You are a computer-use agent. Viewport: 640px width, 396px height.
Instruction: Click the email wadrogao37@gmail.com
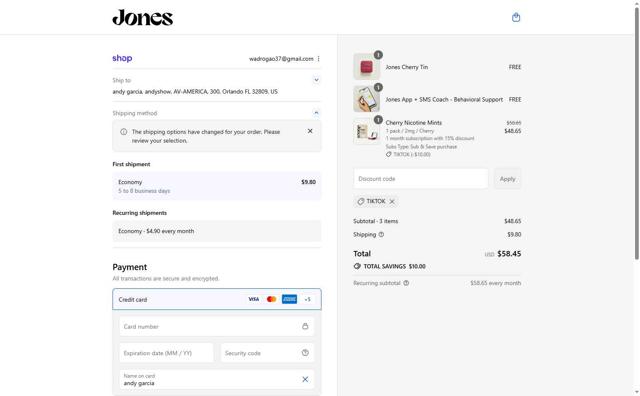tap(281, 59)
